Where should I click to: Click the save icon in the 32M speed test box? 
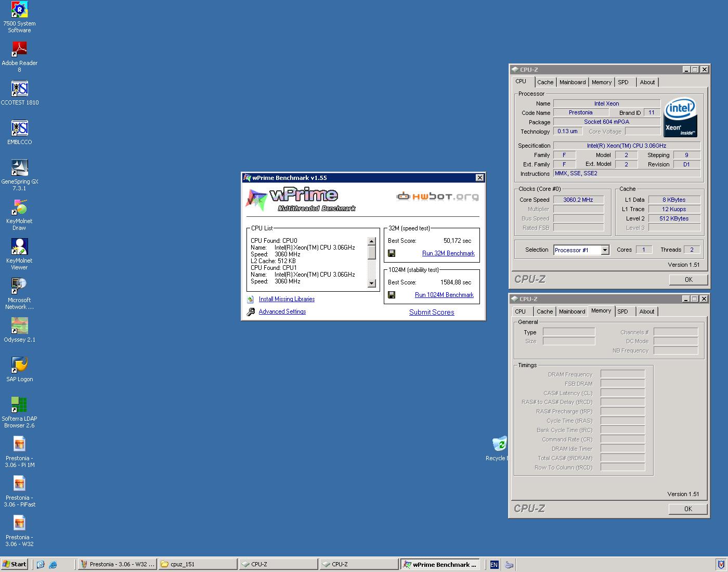coord(392,253)
